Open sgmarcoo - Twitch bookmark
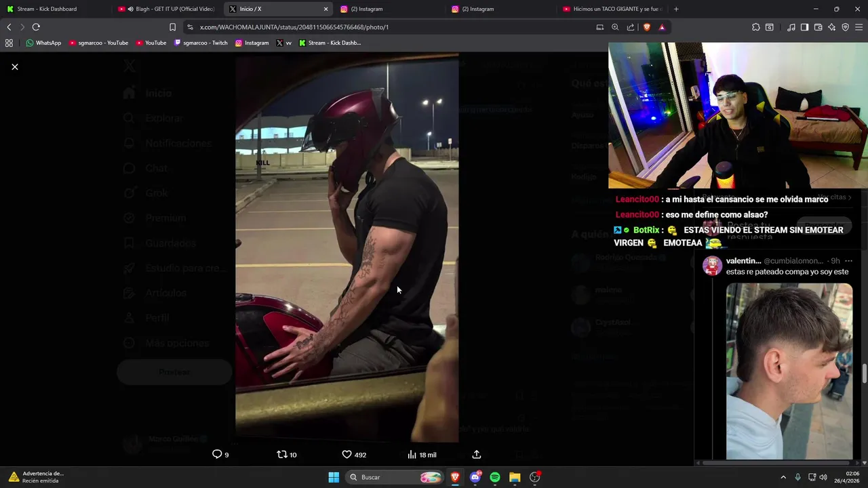 coord(201,43)
